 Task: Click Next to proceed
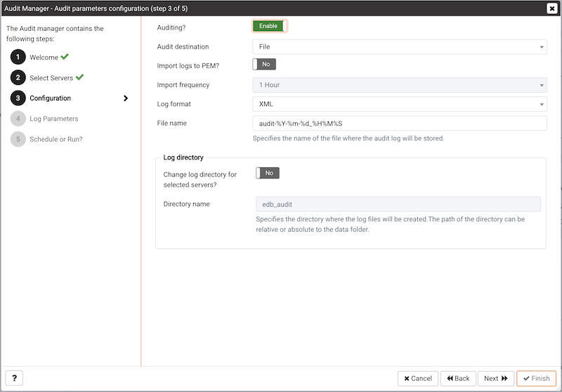496,379
